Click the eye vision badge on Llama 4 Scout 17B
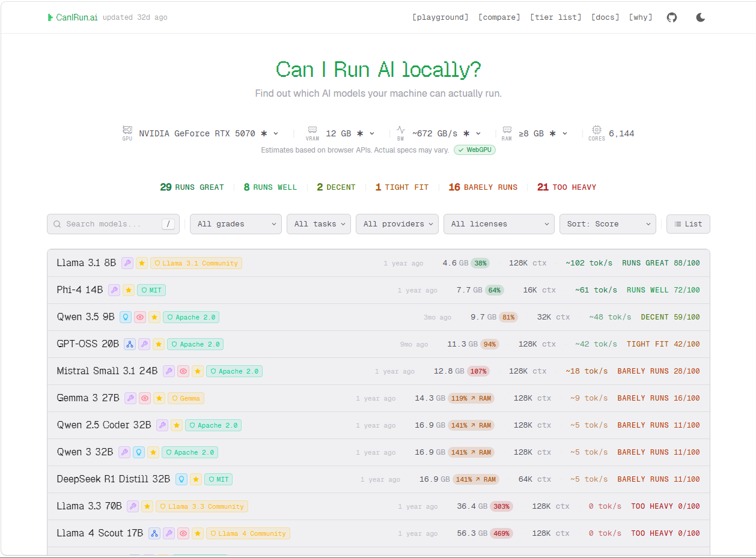Screen dimensions: 756x558 183,533
